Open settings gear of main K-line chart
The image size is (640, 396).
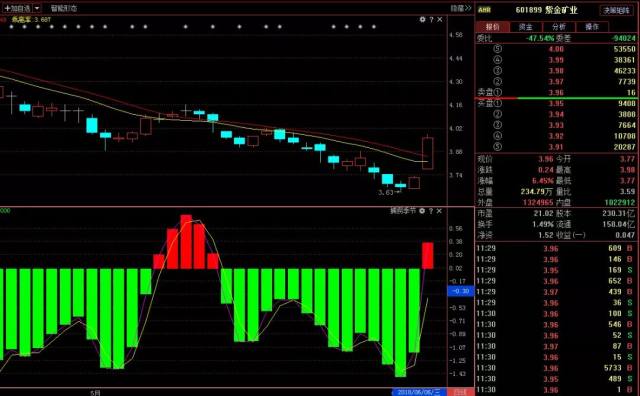coord(422,19)
